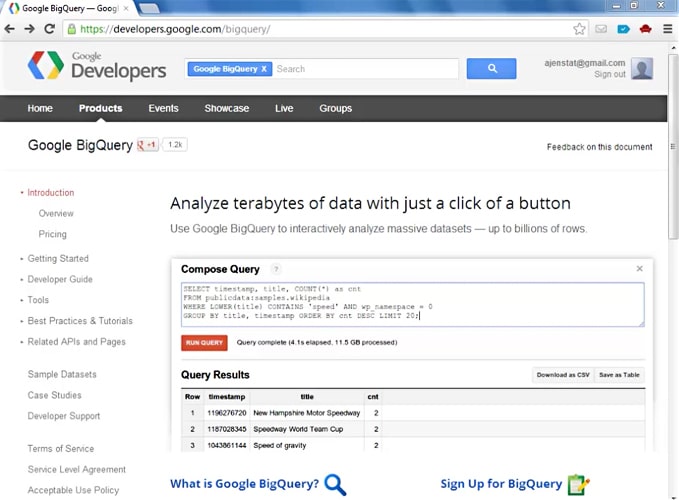The image size is (679, 500).
Task: Open Case Studies in the sidebar
Action: click(x=55, y=395)
